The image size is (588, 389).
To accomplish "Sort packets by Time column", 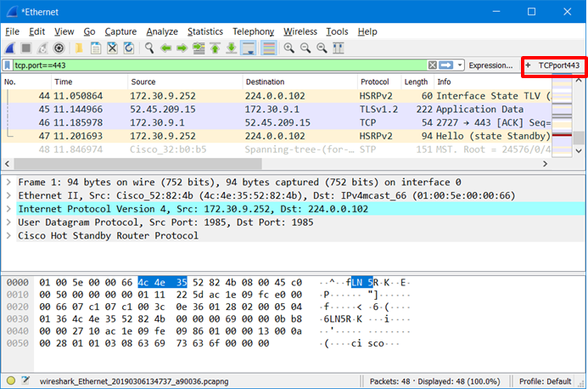I will pos(89,82).
